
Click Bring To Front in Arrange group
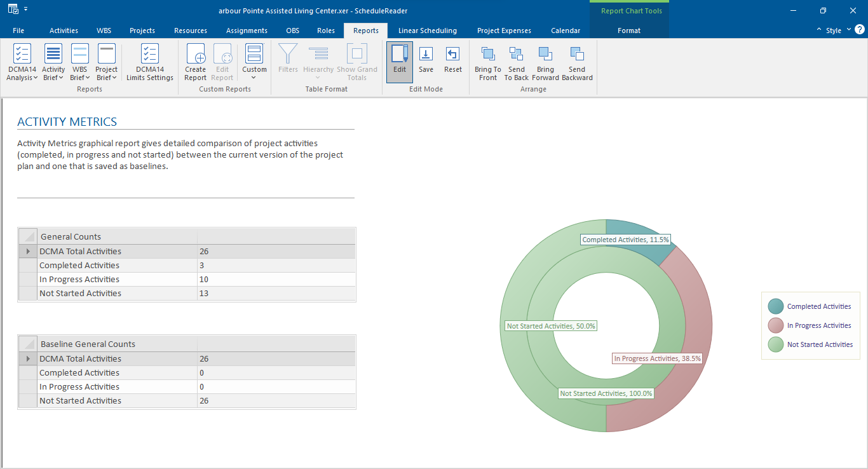(487, 62)
